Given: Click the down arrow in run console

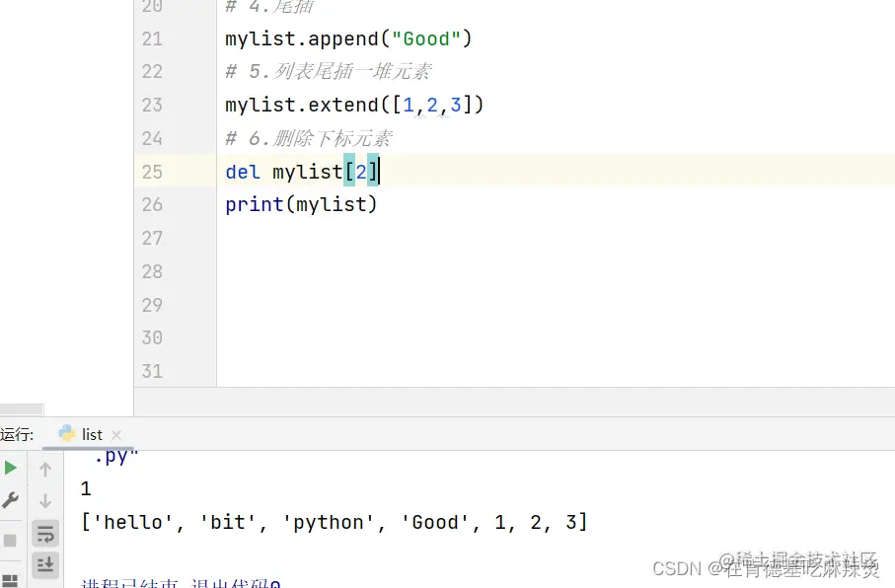Looking at the screenshot, I should click(45, 500).
